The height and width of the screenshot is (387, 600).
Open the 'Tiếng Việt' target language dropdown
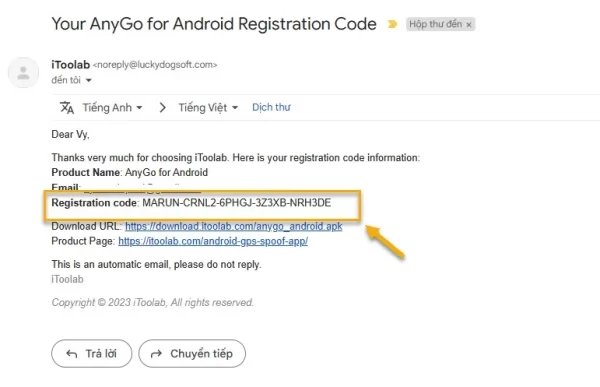coord(208,108)
